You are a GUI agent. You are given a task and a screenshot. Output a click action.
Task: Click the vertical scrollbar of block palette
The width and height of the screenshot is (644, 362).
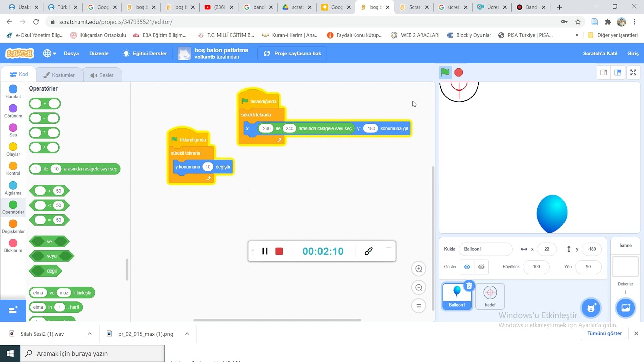click(127, 269)
